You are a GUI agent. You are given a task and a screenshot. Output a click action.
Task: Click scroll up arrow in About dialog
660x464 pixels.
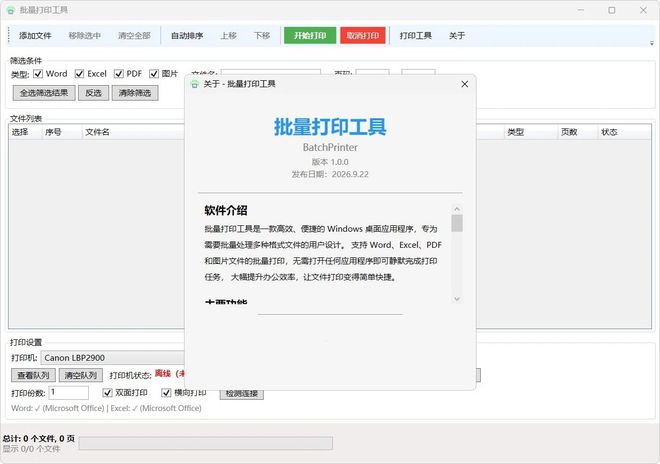tap(457, 209)
